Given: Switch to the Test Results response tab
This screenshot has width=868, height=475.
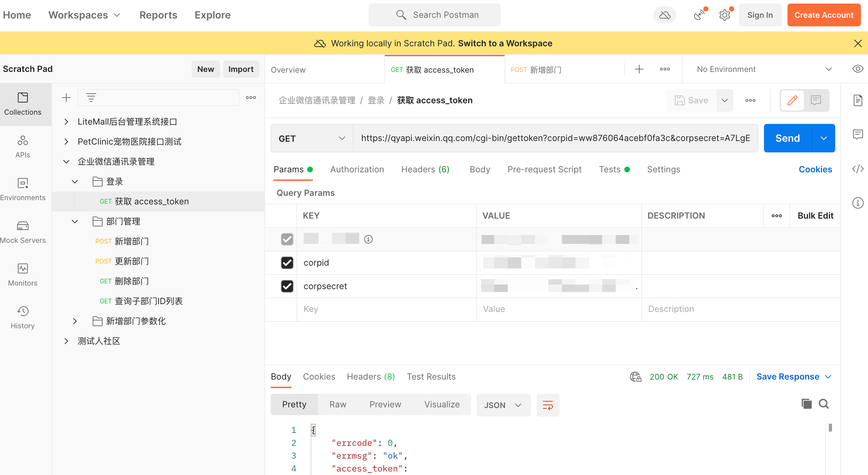Looking at the screenshot, I should [x=431, y=377].
